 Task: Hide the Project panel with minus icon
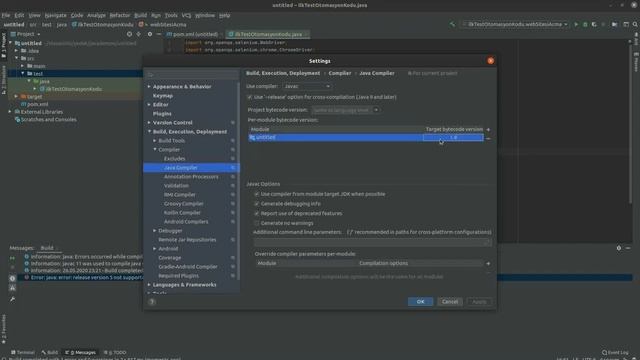tap(159, 34)
